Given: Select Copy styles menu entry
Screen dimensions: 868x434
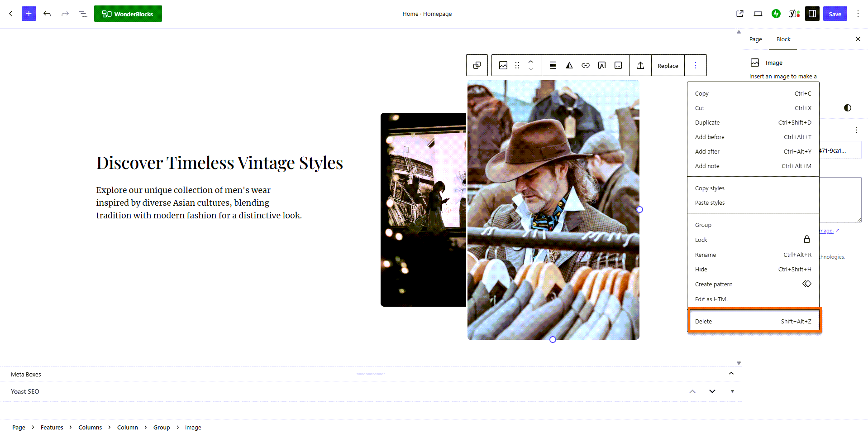Looking at the screenshot, I should pyautogui.click(x=753, y=188).
